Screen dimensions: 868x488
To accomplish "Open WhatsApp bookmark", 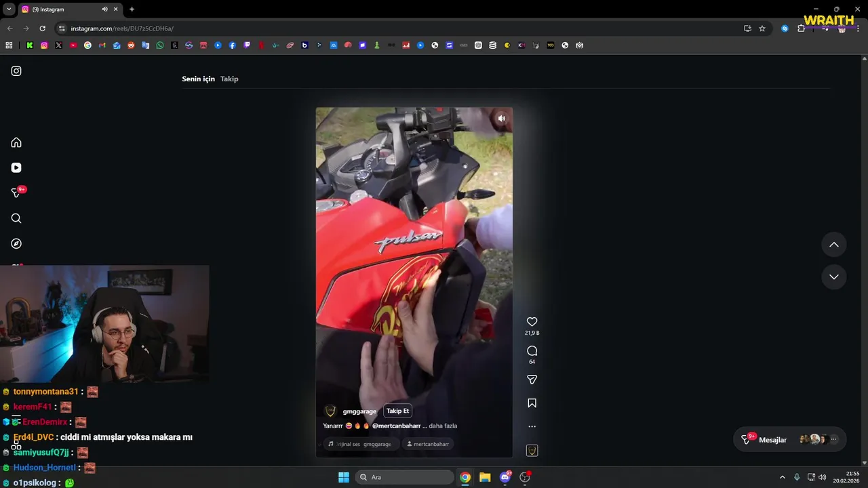I will pyautogui.click(x=160, y=45).
